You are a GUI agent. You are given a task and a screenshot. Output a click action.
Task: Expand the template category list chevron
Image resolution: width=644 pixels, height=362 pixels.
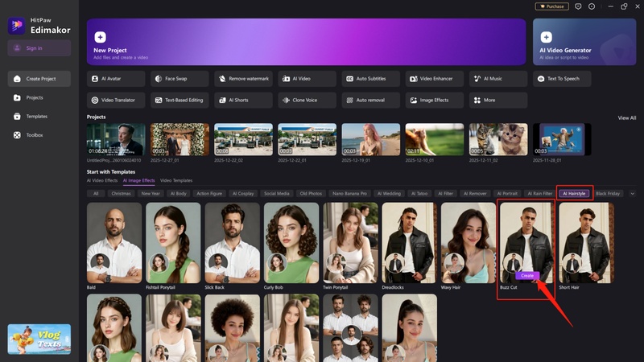pos(632,194)
